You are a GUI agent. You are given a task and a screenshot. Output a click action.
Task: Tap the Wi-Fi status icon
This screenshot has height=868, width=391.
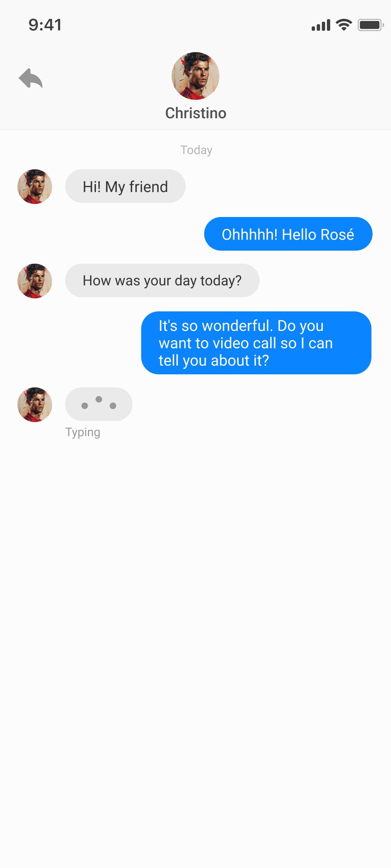click(344, 25)
